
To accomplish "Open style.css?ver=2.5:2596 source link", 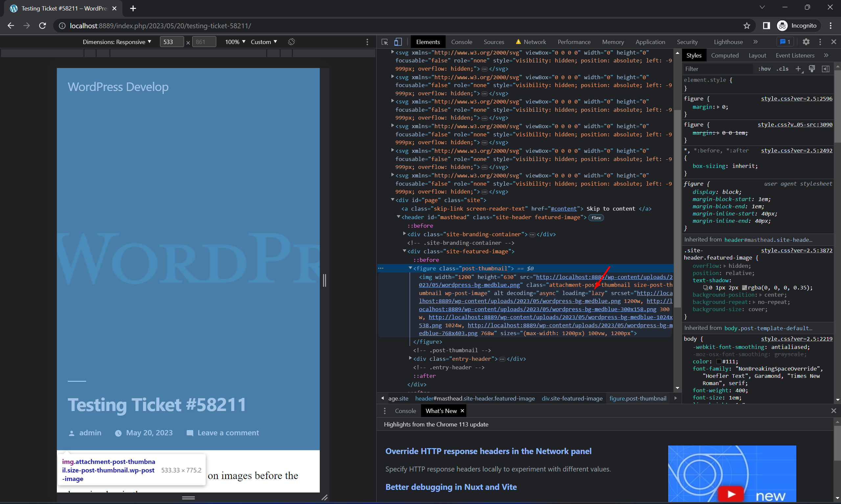I will 797,99.
